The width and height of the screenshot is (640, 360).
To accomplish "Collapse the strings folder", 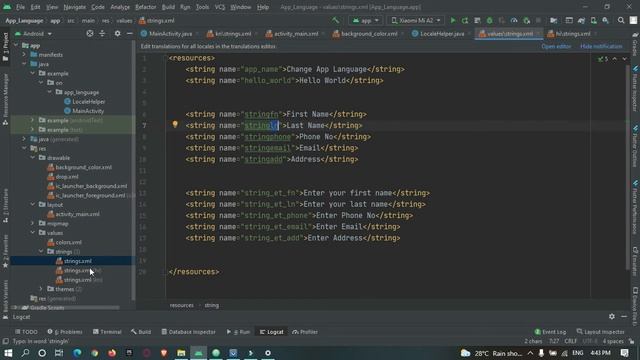I will [x=41, y=252].
